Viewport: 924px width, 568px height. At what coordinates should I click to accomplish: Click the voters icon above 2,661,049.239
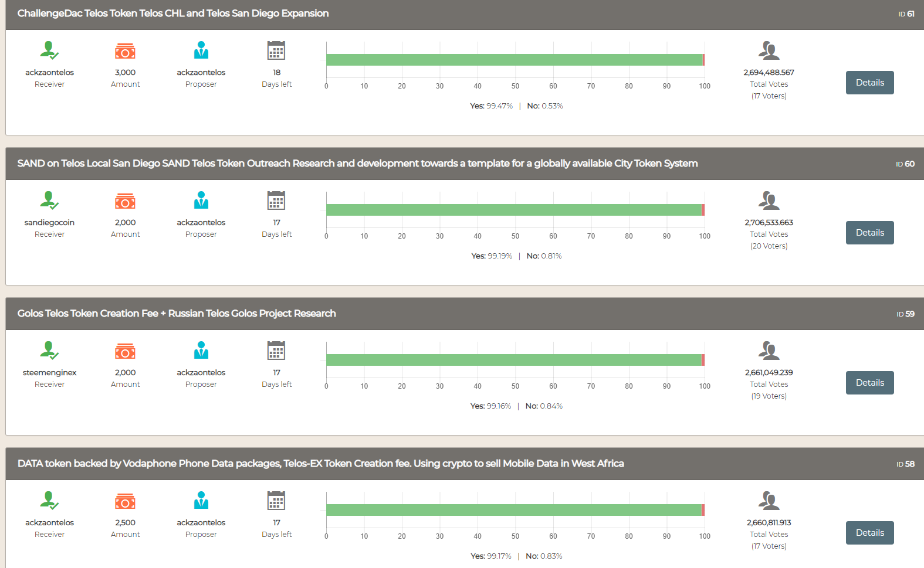pyautogui.click(x=769, y=351)
